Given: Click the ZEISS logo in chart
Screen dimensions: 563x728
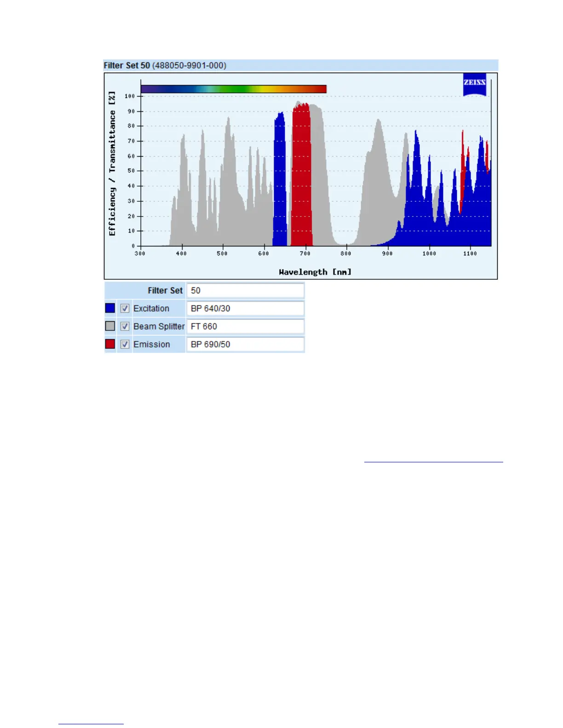Looking at the screenshot, I should 475,85.
